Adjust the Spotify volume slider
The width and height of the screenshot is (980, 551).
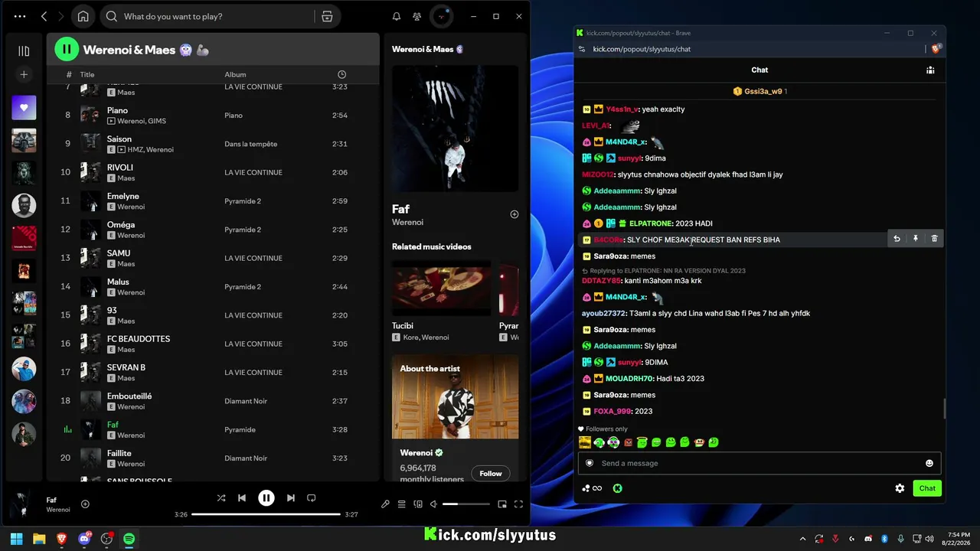coord(466,504)
